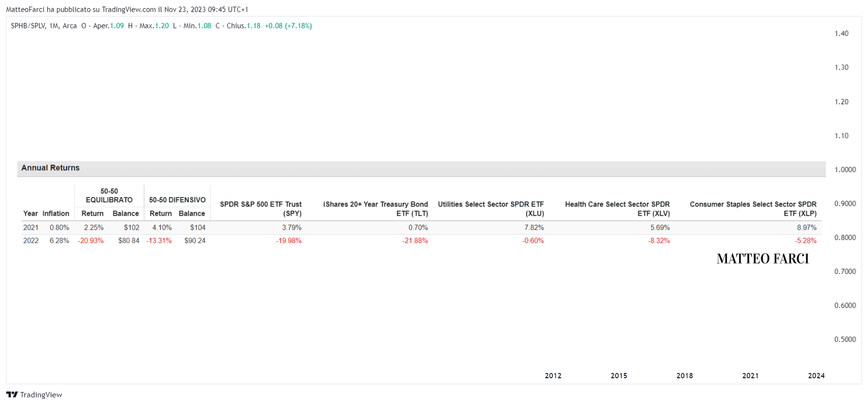Click the Year column header
This screenshot has width=868, height=405.
[31, 213]
